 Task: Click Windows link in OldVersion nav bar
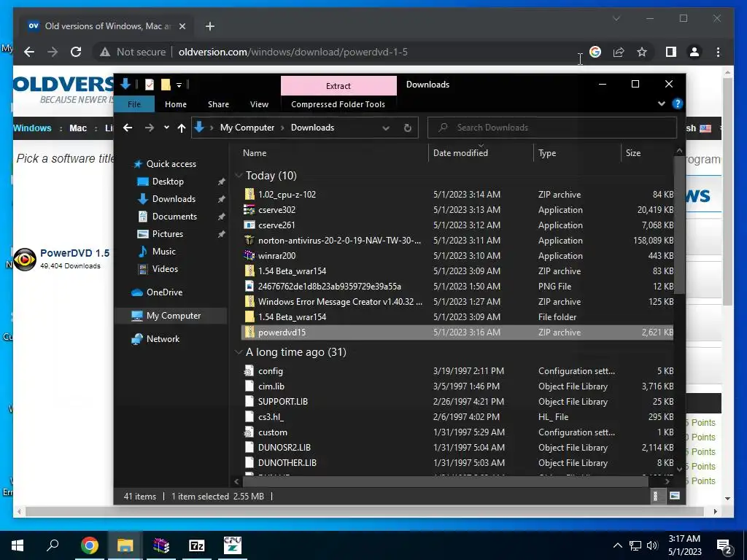pos(32,128)
